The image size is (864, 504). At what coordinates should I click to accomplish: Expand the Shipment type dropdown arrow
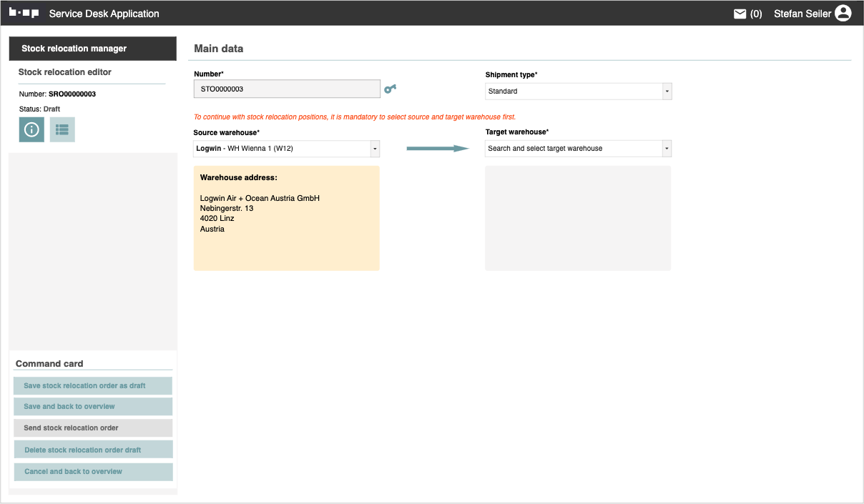click(666, 92)
